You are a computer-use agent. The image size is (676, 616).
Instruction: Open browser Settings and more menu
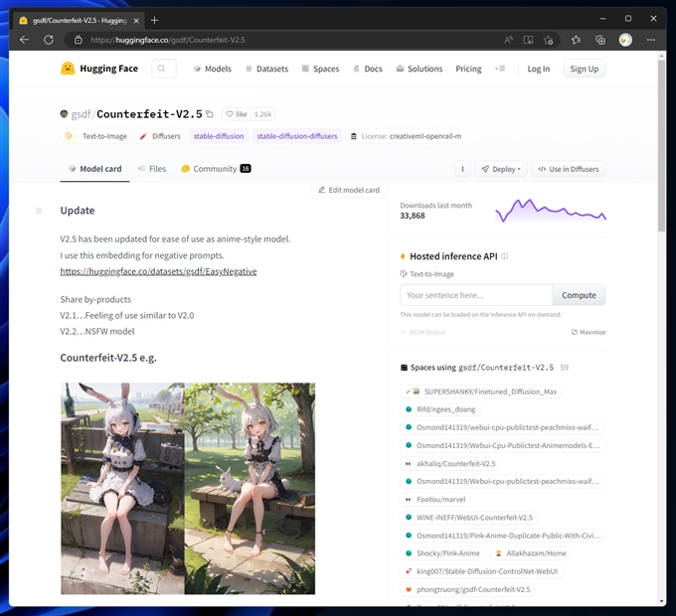(x=650, y=40)
